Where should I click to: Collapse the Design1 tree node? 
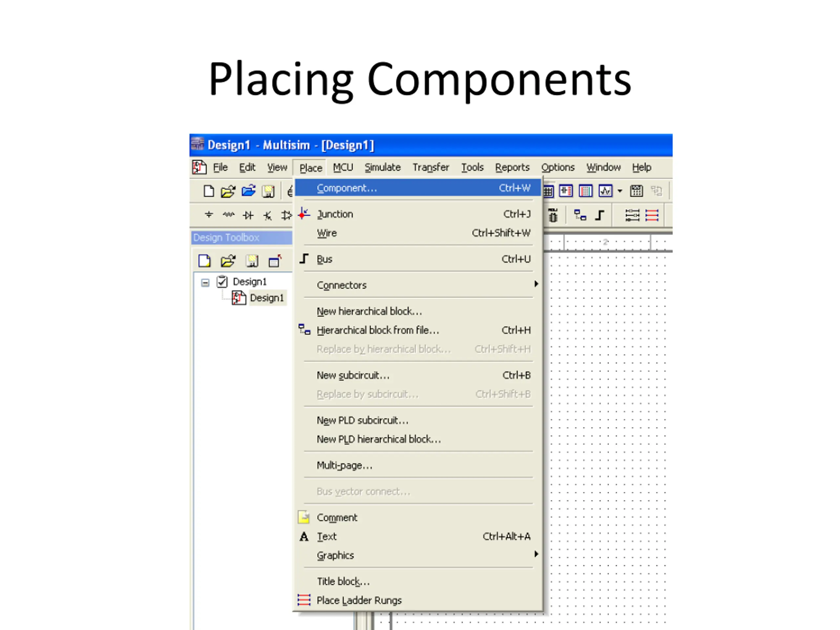pyautogui.click(x=205, y=283)
